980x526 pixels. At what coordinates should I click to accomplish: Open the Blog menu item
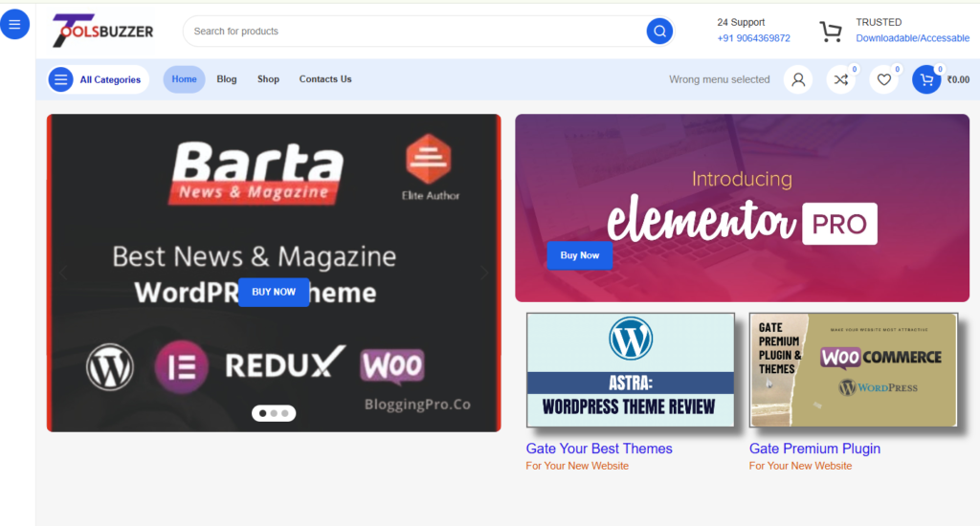click(x=227, y=79)
